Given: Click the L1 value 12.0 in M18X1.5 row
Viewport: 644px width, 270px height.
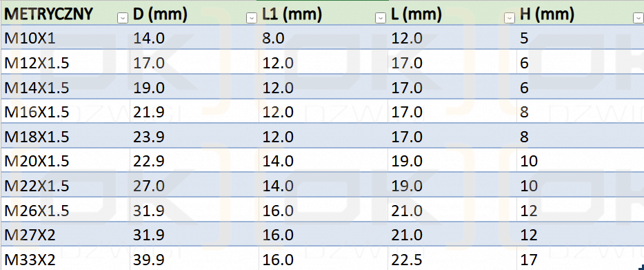Looking at the screenshot, I should (x=278, y=137).
